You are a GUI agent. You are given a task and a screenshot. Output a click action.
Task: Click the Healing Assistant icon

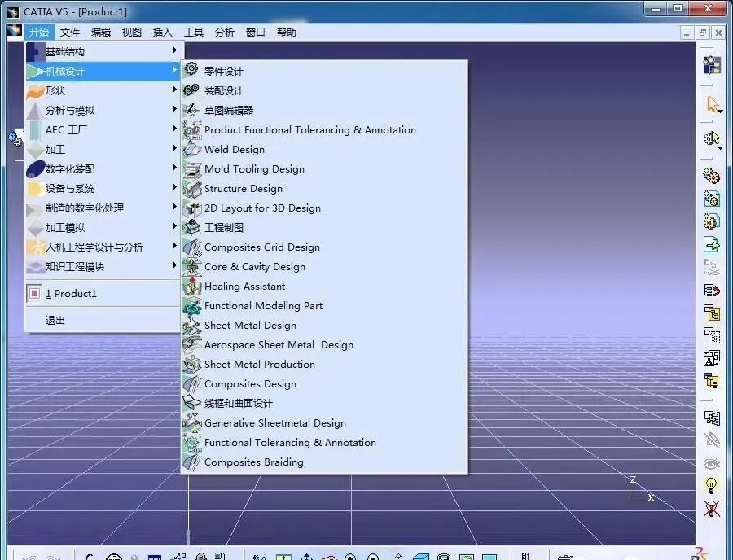(x=191, y=287)
